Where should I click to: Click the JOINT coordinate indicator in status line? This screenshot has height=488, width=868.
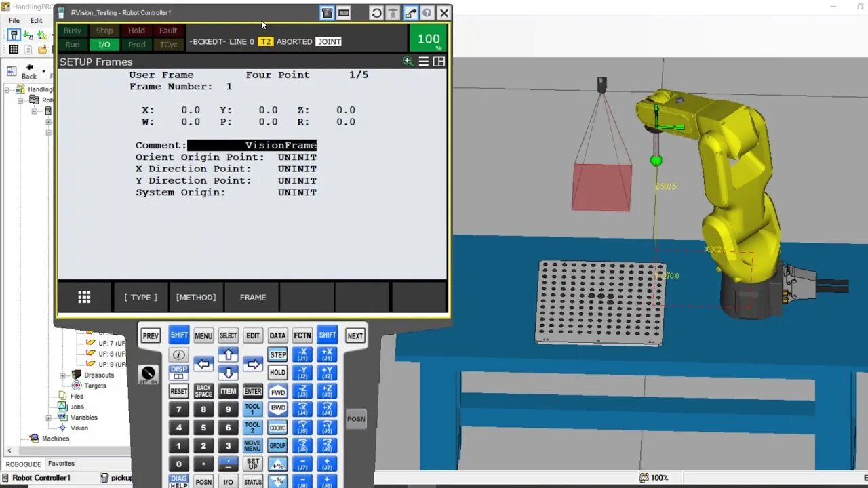point(329,41)
